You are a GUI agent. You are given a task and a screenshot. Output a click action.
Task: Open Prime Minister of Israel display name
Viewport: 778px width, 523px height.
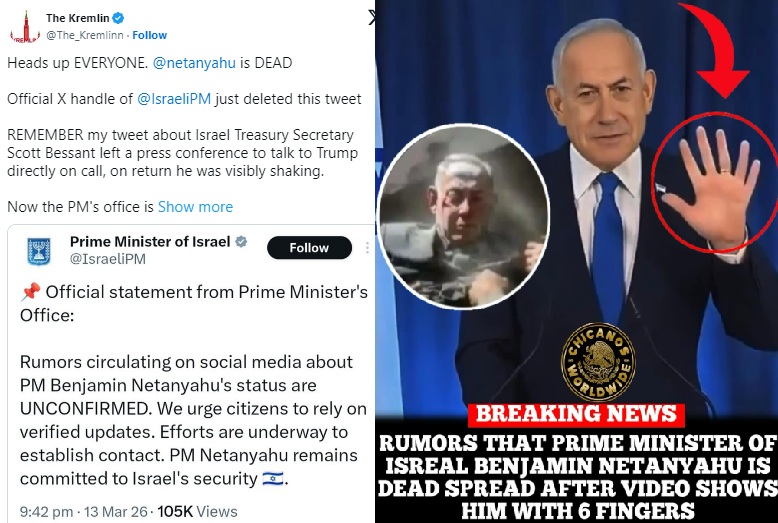150,242
